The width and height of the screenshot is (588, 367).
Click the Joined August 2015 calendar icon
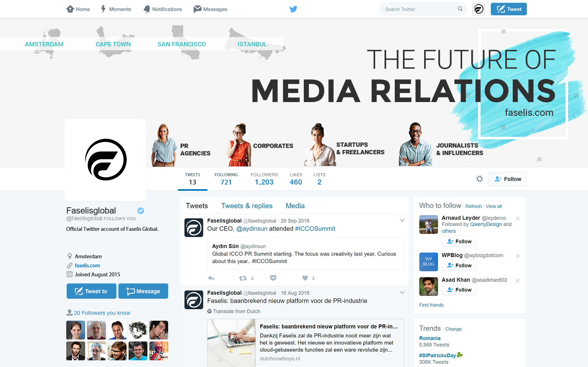tap(70, 274)
